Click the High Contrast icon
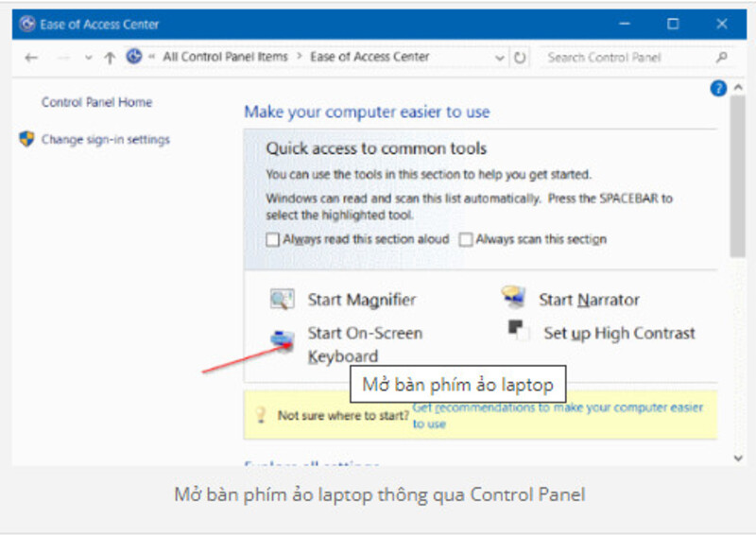 [518, 330]
